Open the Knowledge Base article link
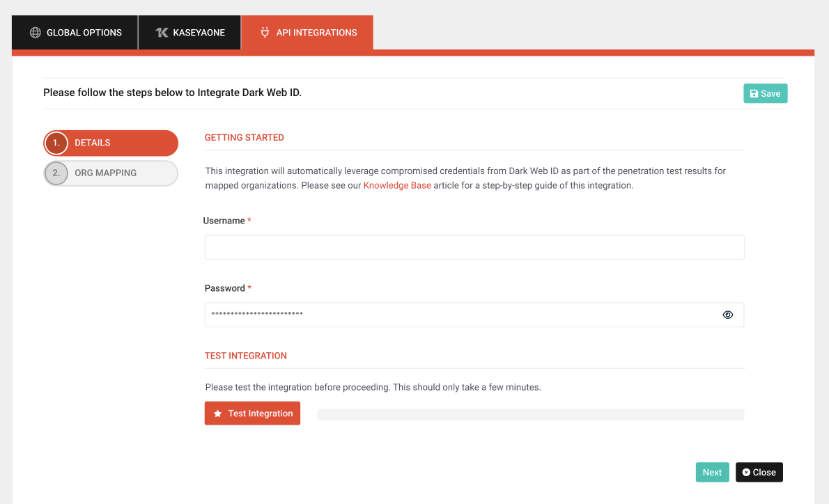This screenshot has height=504, width=829. point(397,186)
